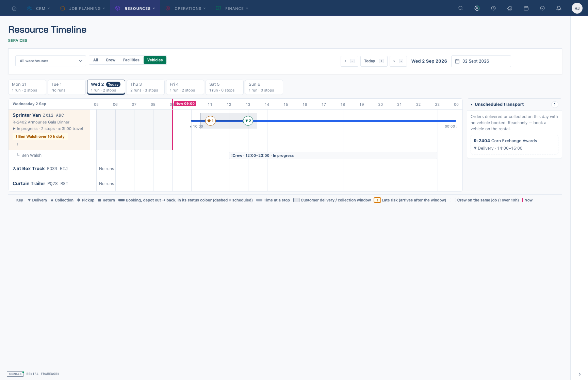Filter the timeline to Crew
This screenshot has width=588, height=380.
click(111, 60)
